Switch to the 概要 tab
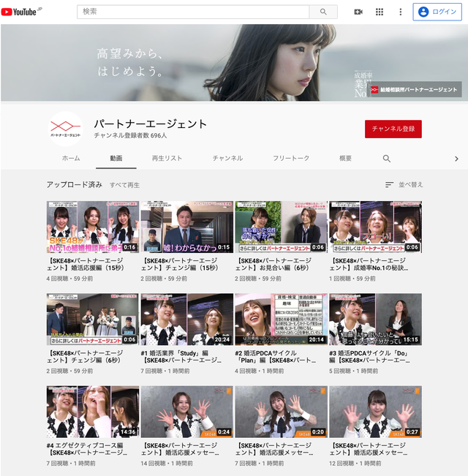468x476 pixels. click(345, 158)
